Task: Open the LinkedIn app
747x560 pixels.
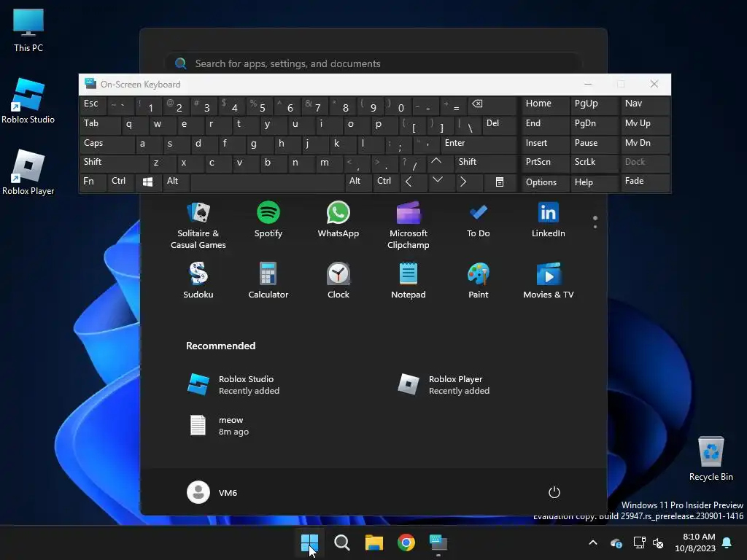Action: point(549,220)
